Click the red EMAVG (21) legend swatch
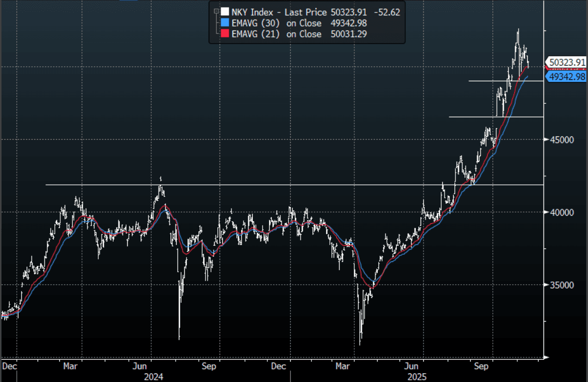Viewport: 588px width, 382px height. pos(224,34)
